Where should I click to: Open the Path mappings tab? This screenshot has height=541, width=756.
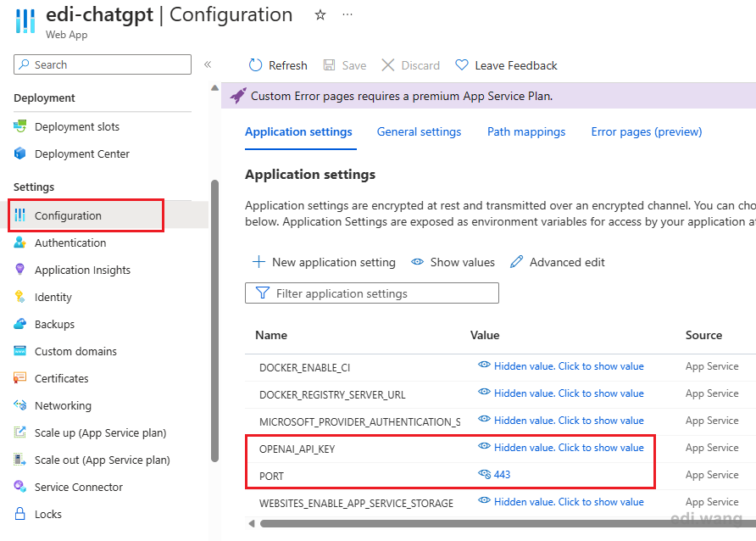click(x=526, y=131)
